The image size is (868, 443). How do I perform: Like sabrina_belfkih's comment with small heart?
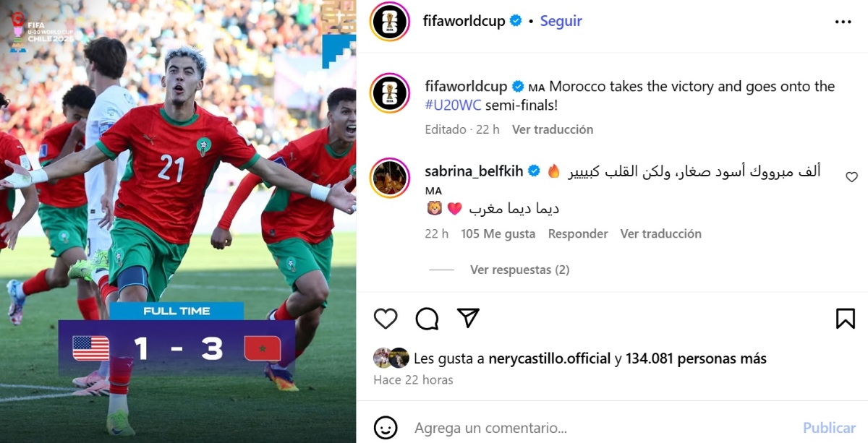(851, 176)
